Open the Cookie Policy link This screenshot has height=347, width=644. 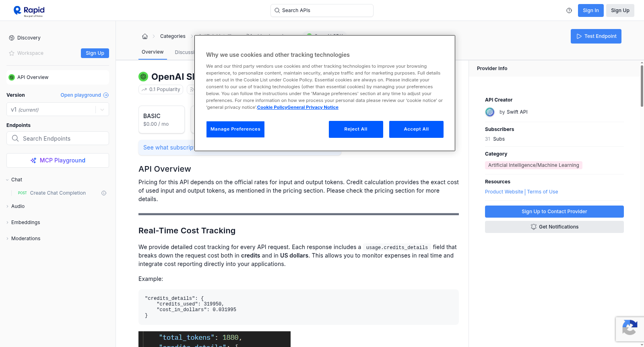[272, 107]
